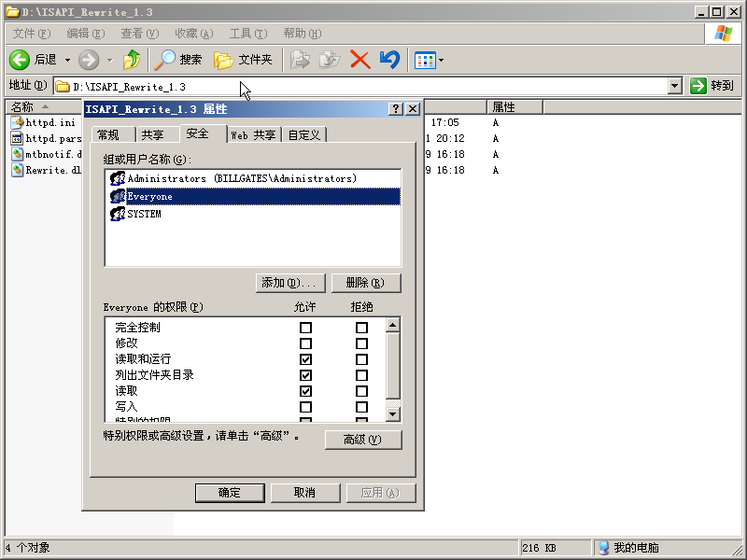This screenshot has width=747, height=560.
Task: Click the Forward arrow icon
Action: (89, 60)
